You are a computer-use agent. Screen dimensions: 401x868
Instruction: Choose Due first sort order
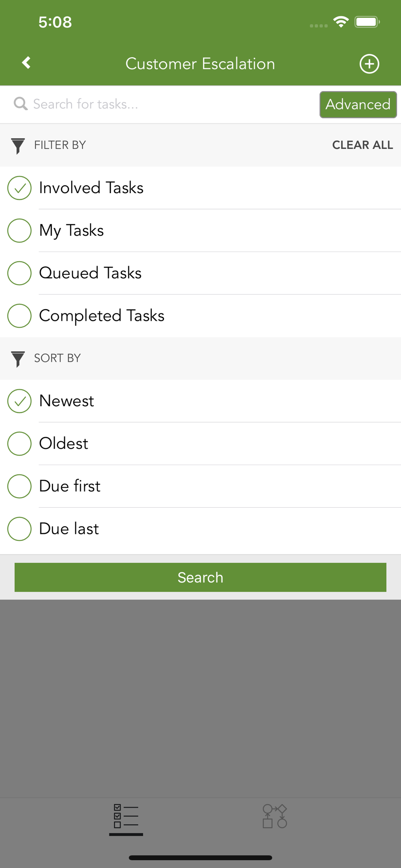[x=200, y=486]
